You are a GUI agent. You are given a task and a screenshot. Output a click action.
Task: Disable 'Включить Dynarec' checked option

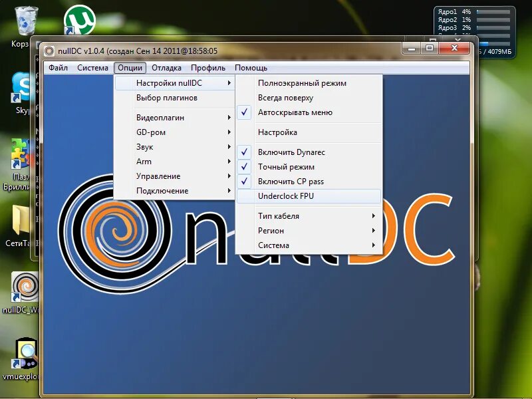pos(309,152)
